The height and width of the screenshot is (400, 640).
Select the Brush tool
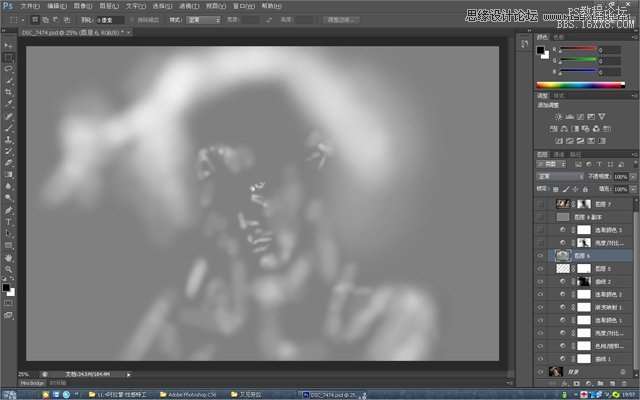(9, 127)
